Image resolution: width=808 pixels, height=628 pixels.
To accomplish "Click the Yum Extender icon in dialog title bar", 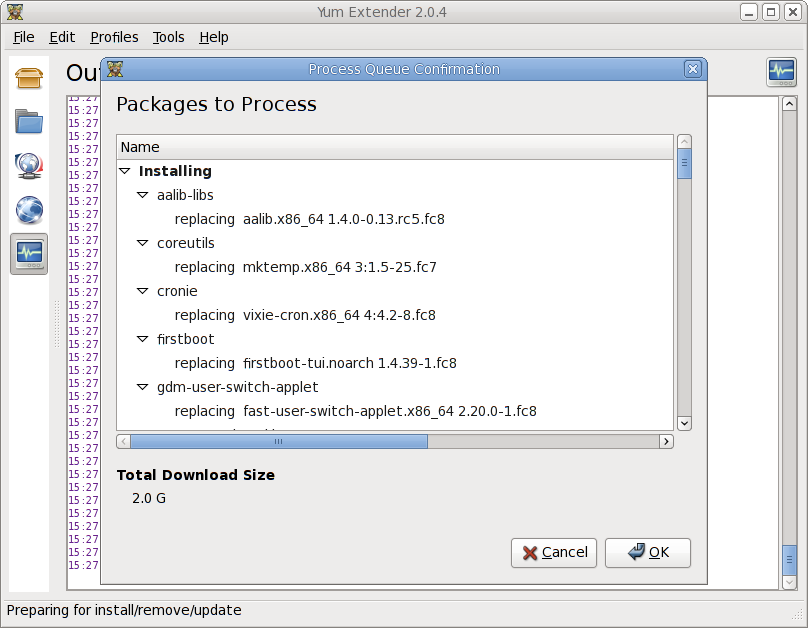I will (x=115, y=69).
